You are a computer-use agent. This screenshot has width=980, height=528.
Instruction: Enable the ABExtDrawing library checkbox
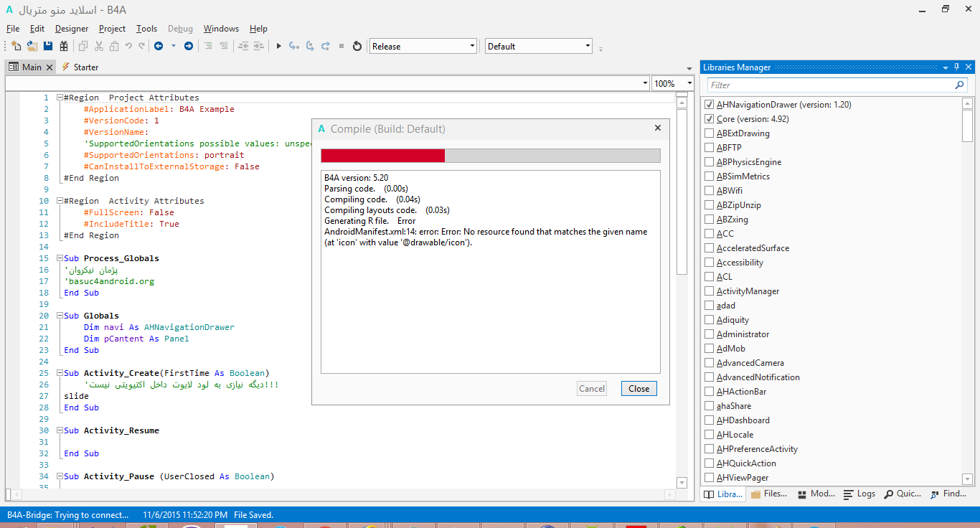tap(710, 133)
